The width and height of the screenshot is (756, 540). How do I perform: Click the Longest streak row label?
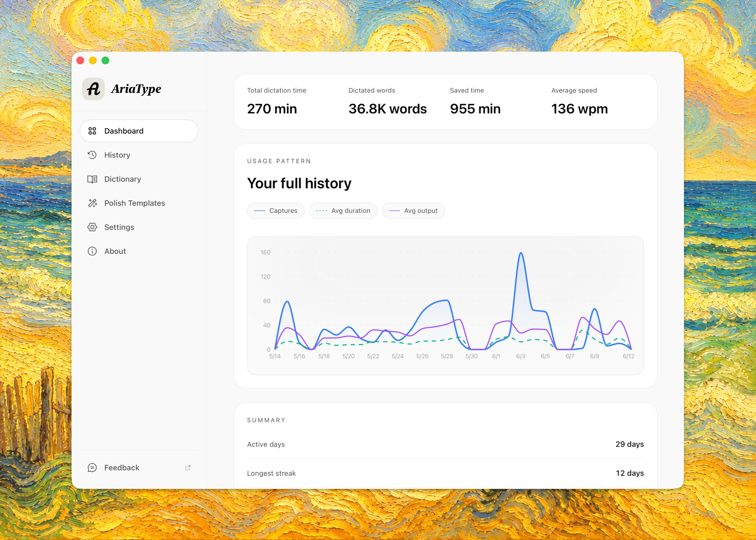271,473
